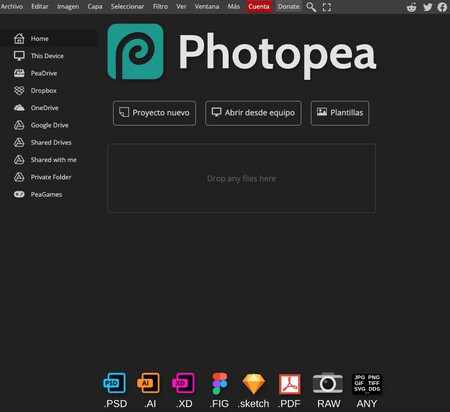Image resolution: width=450 pixels, height=412 pixels.
Task: Click the Donate button
Action: click(x=289, y=7)
